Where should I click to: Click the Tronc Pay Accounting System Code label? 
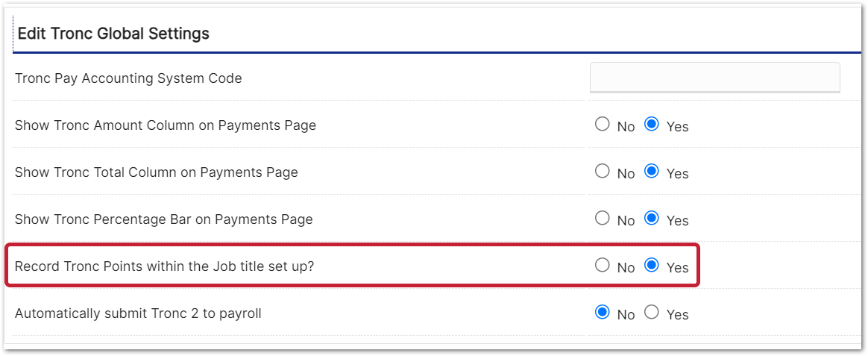click(x=128, y=78)
